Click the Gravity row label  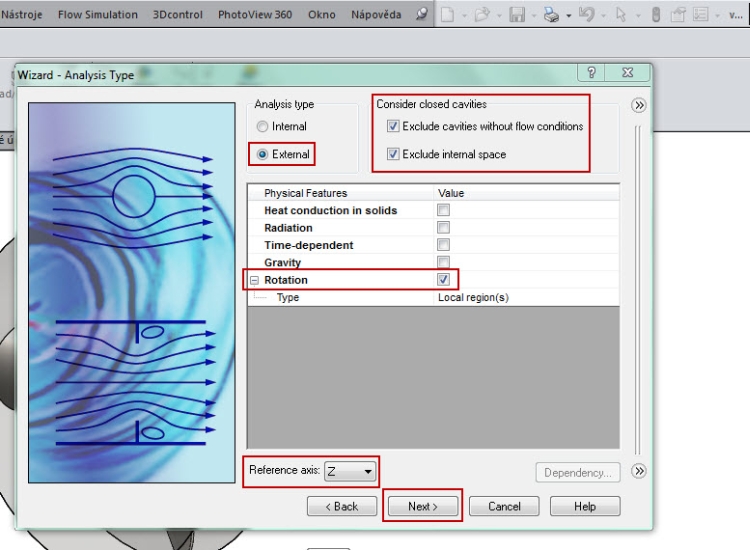pos(282,263)
